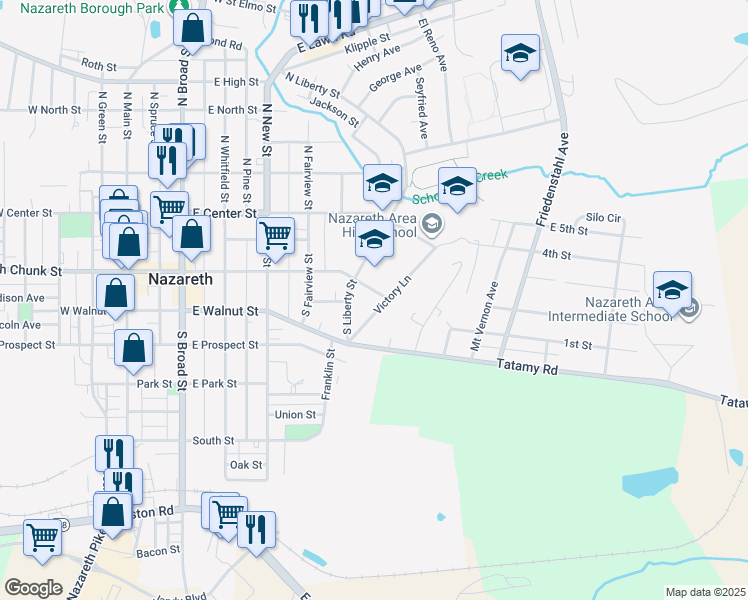Image resolution: width=748 pixels, height=600 pixels.
Task: Click the Bacon St label
Action: 158,552
